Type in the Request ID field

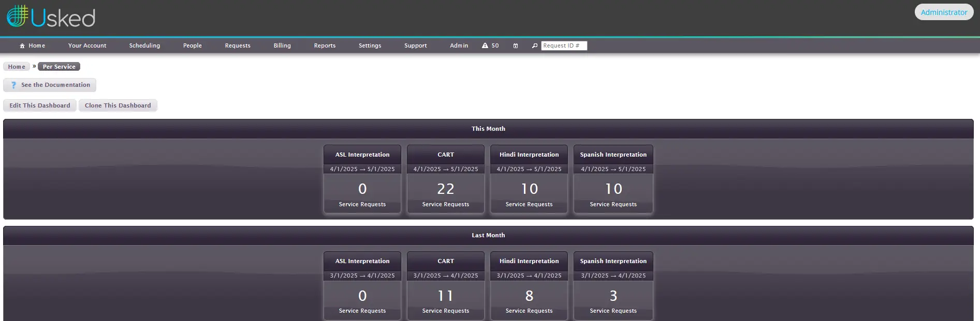click(x=564, y=46)
